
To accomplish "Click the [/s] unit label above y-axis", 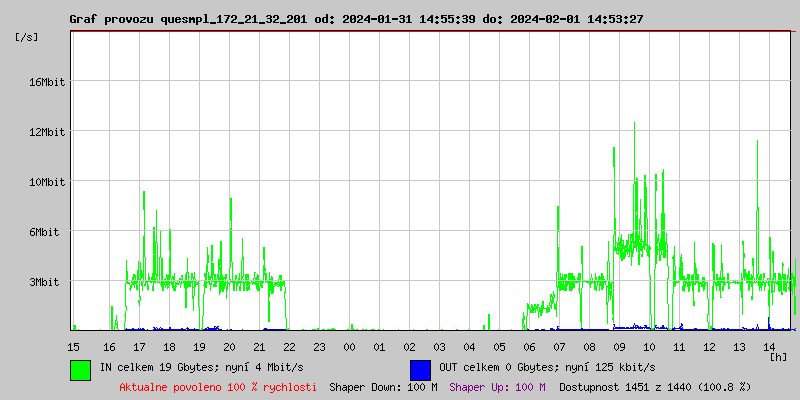I will (x=27, y=37).
